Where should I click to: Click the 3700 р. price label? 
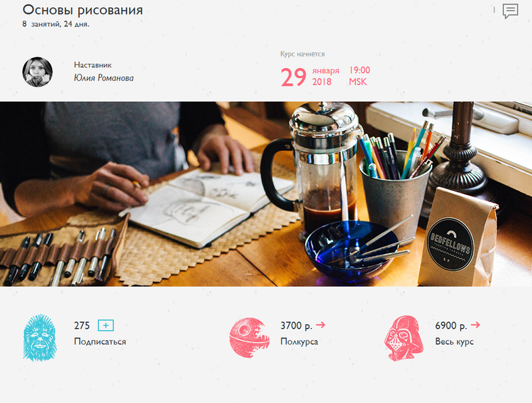pos(296,326)
